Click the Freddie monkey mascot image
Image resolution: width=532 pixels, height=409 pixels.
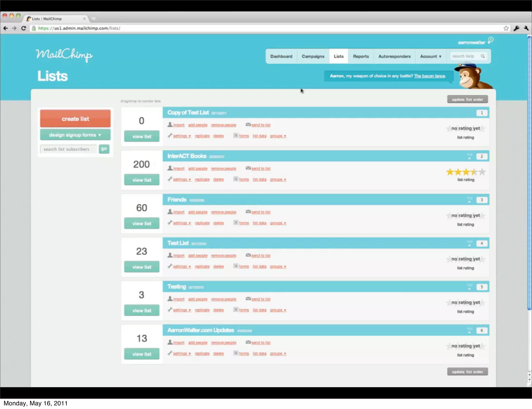coord(472,77)
